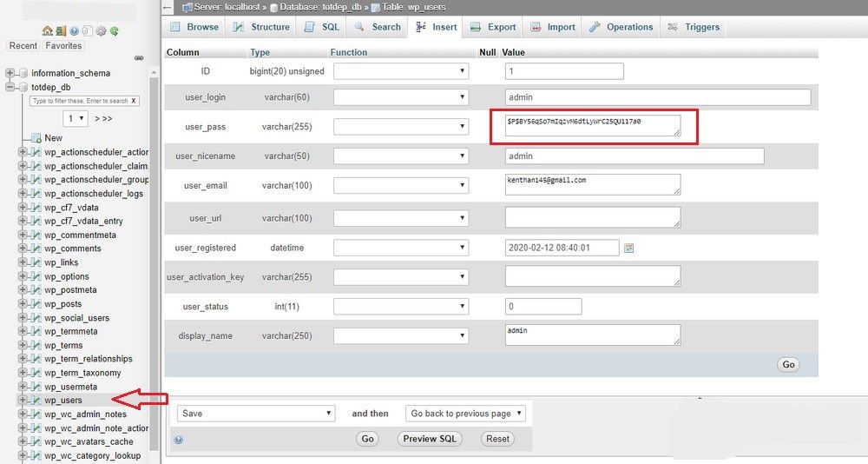Open the Import tab

[552, 27]
